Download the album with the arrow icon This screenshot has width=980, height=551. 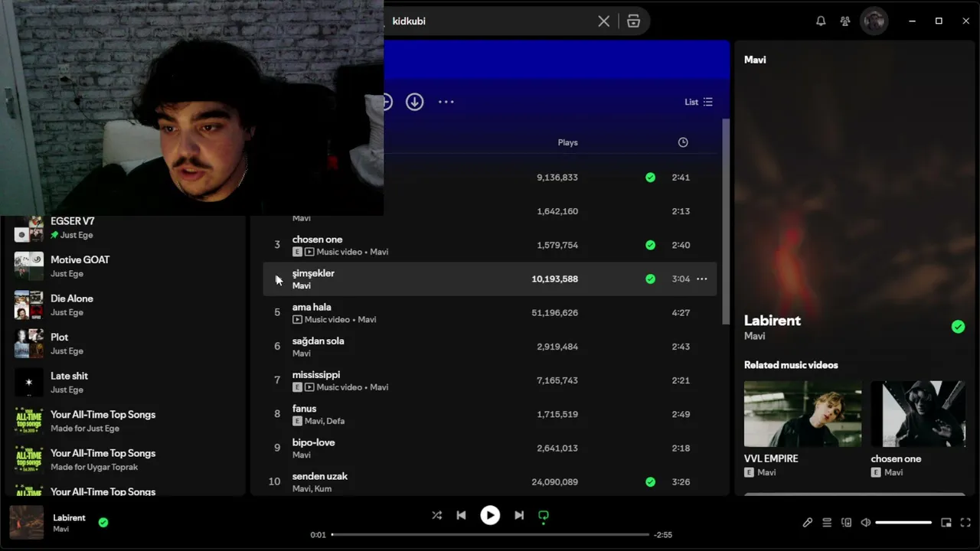click(x=415, y=102)
